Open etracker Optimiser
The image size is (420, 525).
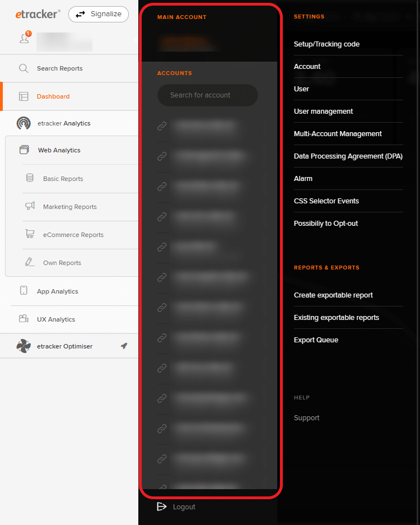coord(64,346)
